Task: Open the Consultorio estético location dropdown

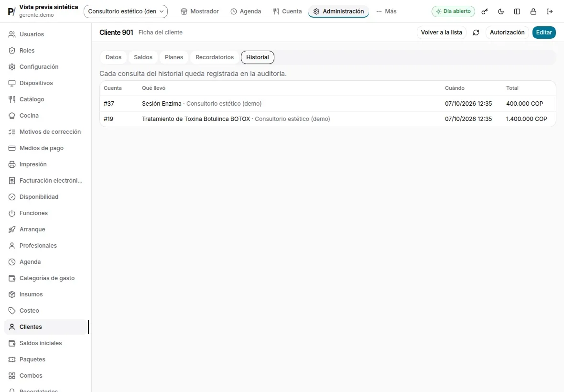Action: click(126, 11)
